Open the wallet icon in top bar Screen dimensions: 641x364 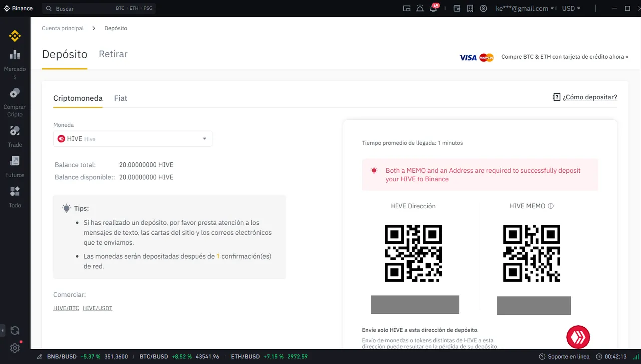click(x=457, y=8)
